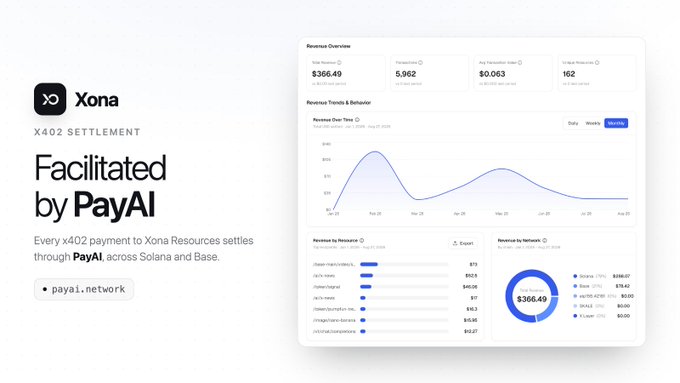
Task: Click the Facilitated by PayAI headline
Action: point(100,187)
